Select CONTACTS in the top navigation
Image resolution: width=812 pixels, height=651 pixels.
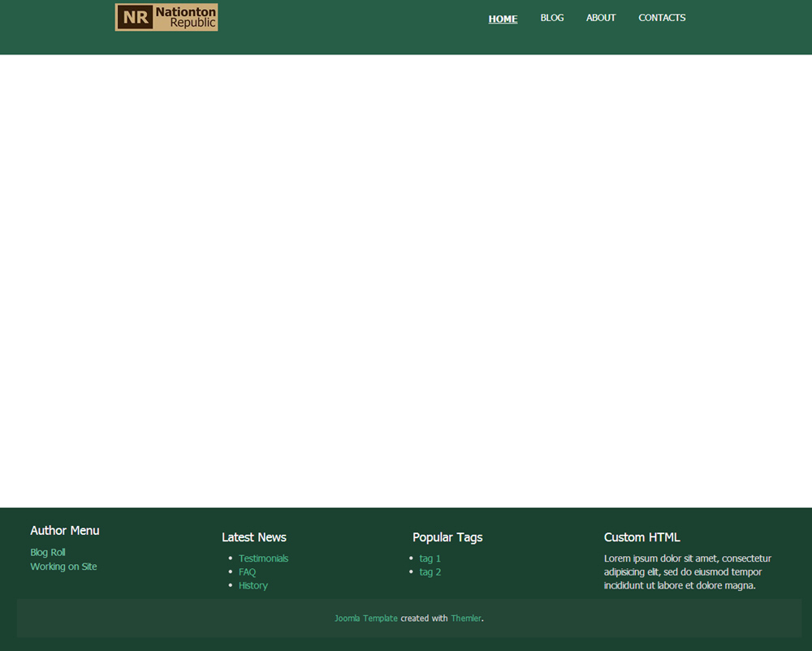pyautogui.click(x=662, y=18)
